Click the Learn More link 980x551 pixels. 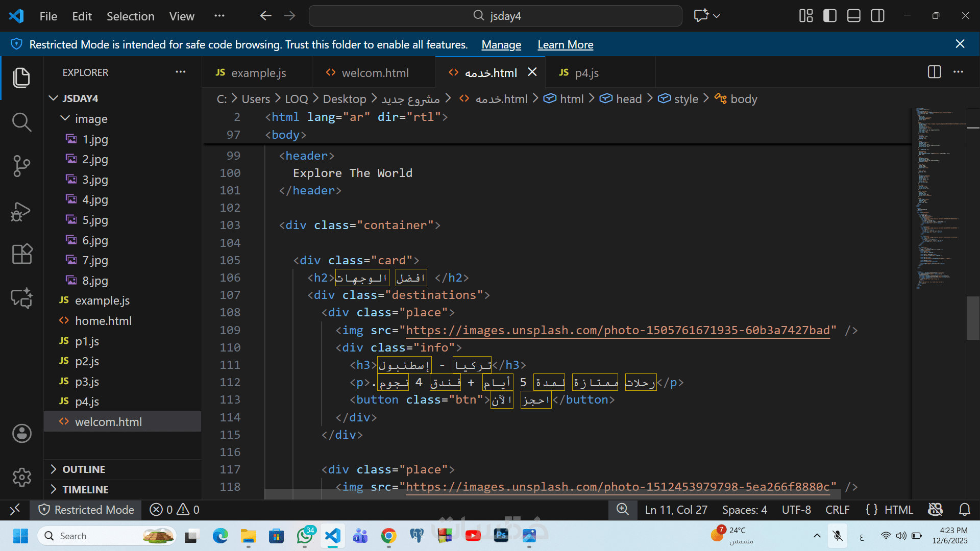coord(565,45)
